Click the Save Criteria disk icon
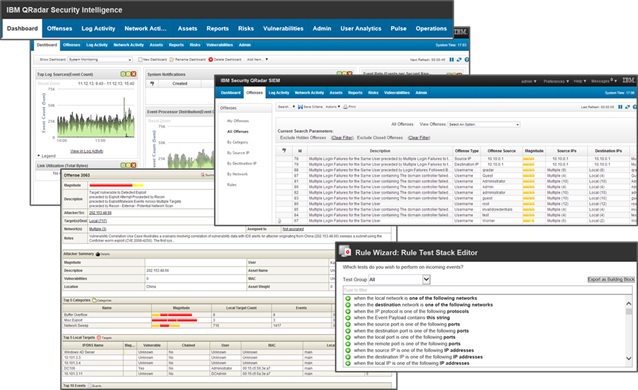The width and height of the screenshot is (638, 390). [x=300, y=107]
